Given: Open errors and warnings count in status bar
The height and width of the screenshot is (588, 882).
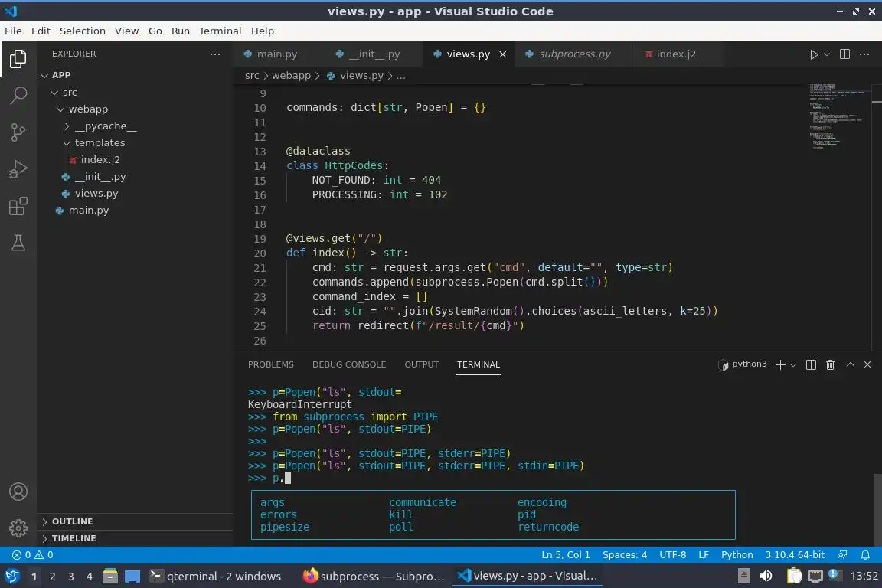Looking at the screenshot, I should pos(33,555).
